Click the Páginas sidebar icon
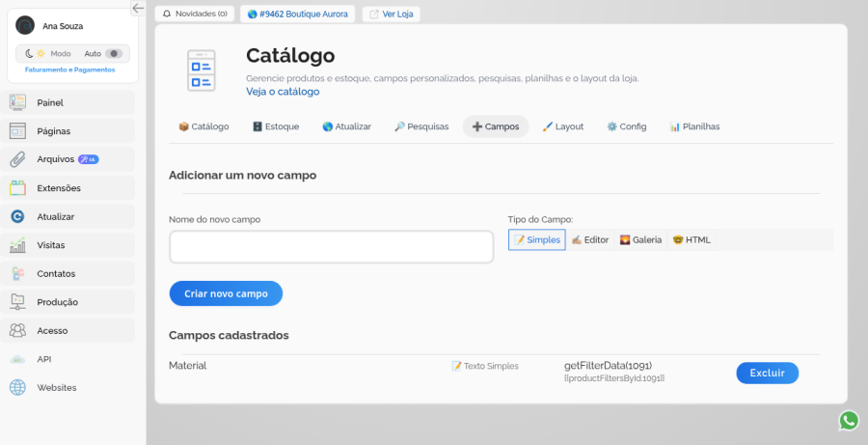This screenshot has height=445, width=868. (17, 131)
